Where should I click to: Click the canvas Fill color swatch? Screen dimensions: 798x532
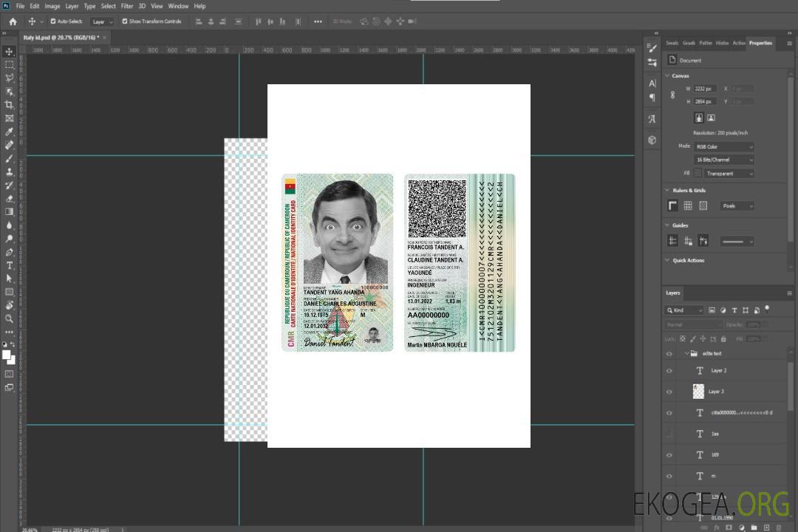pos(698,173)
